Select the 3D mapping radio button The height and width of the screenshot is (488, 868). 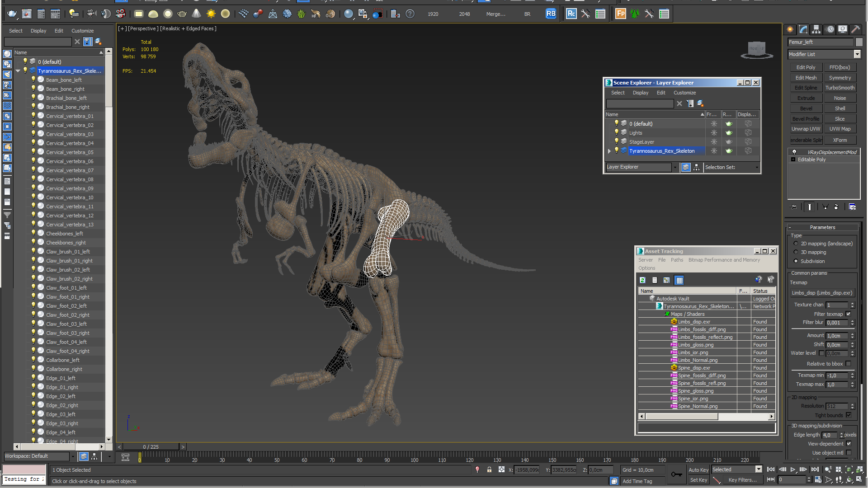click(x=796, y=252)
